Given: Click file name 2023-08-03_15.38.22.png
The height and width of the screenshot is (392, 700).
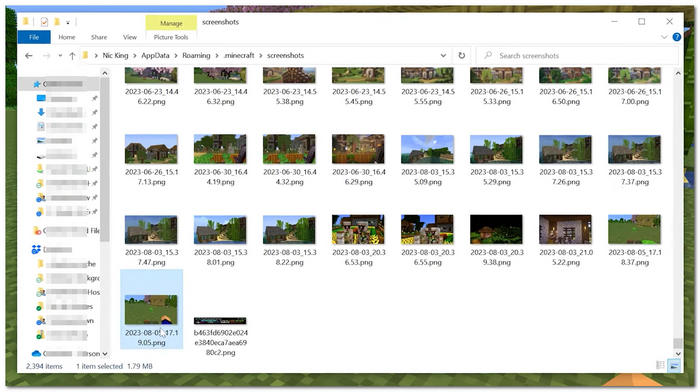Looking at the screenshot, I should point(289,257).
